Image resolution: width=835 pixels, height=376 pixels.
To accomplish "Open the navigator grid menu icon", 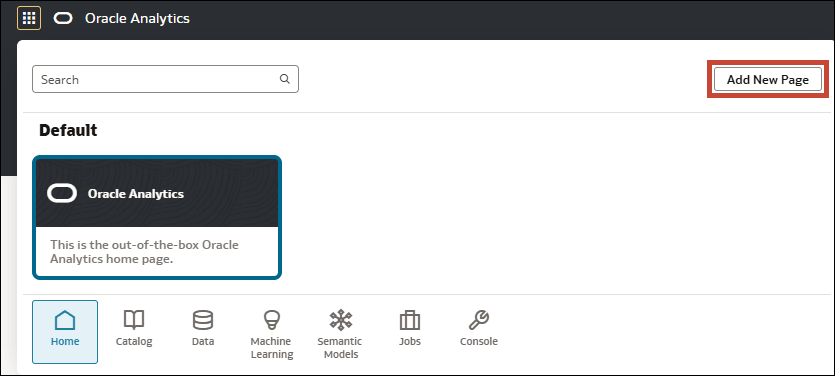I will pyautogui.click(x=29, y=19).
